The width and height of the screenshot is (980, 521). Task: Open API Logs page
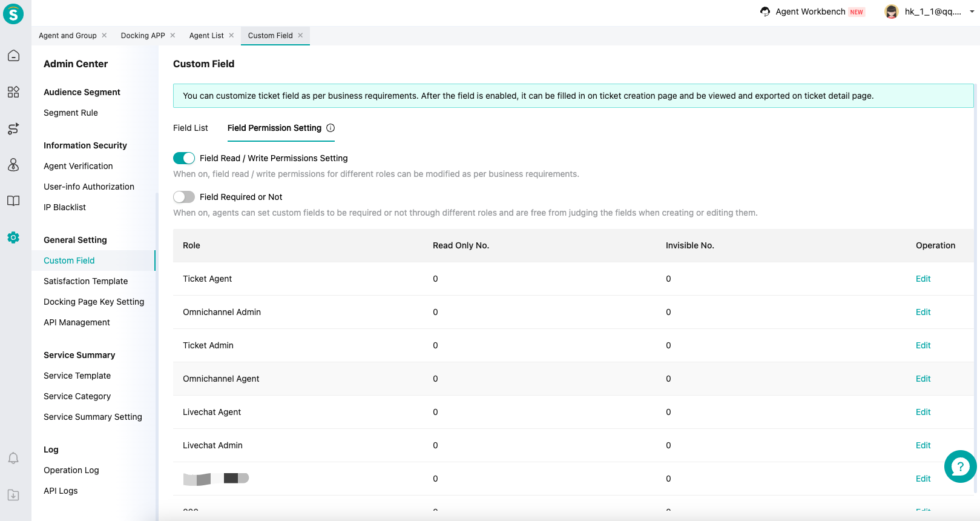[61, 491]
